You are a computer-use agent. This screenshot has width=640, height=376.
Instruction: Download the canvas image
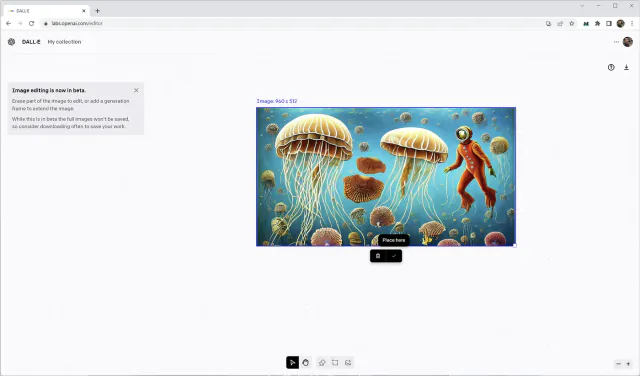coord(626,67)
